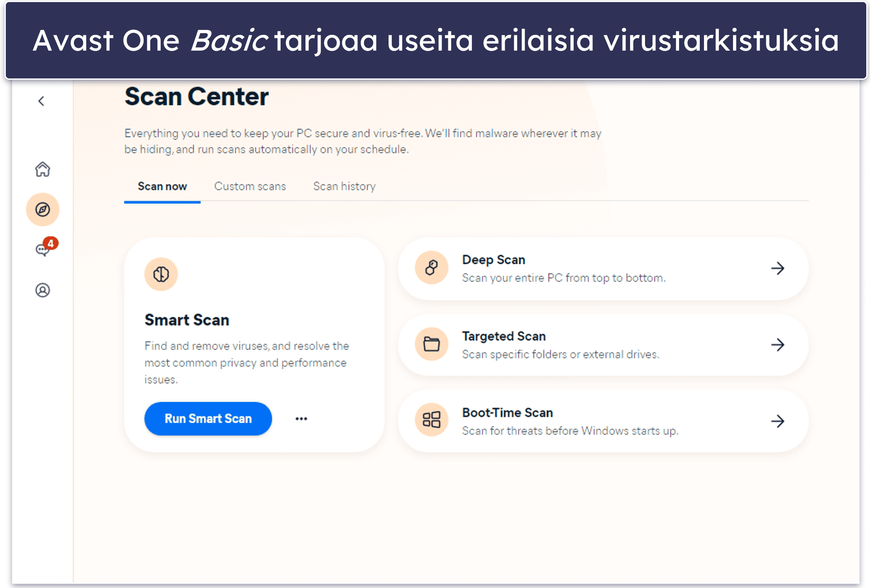The image size is (870, 588).
Task: Click the red 4 notification badge
Action: pyautogui.click(x=51, y=243)
